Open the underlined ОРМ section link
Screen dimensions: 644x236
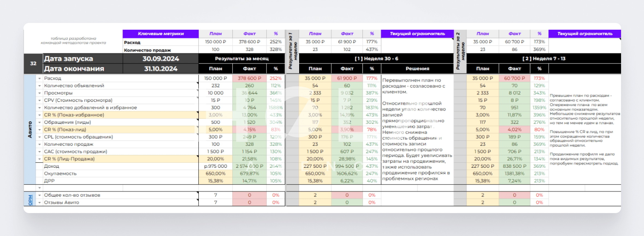click(x=30, y=200)
